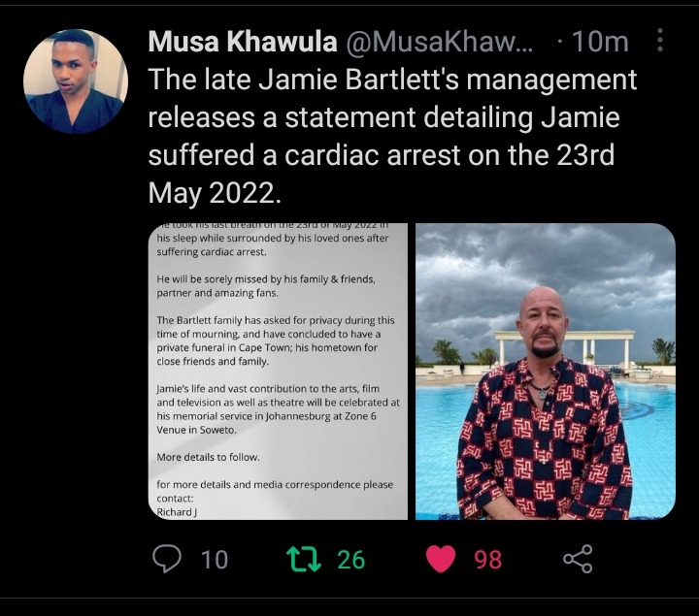The image size is (699, 616).
Task: Open the @MusaKhaw... handle link
Action: (439, 42)
